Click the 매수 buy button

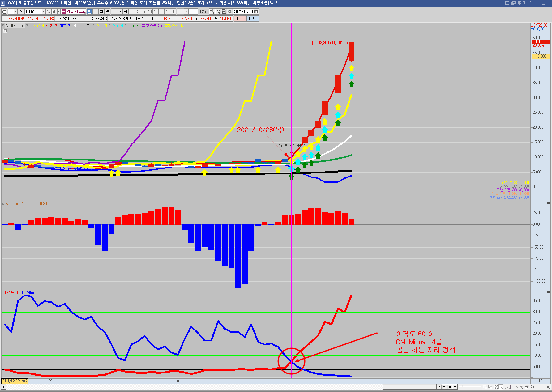(x=240, y=19)
